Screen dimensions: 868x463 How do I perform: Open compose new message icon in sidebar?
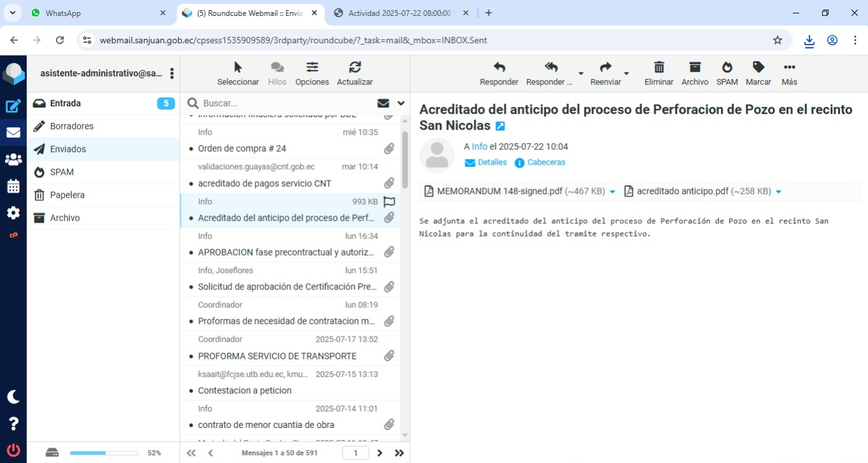pos(13,106)
